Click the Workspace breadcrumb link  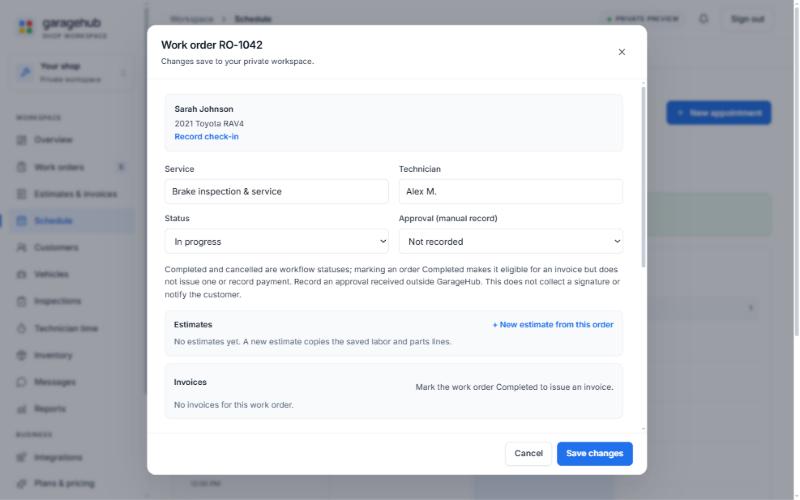tap(192, 19)
